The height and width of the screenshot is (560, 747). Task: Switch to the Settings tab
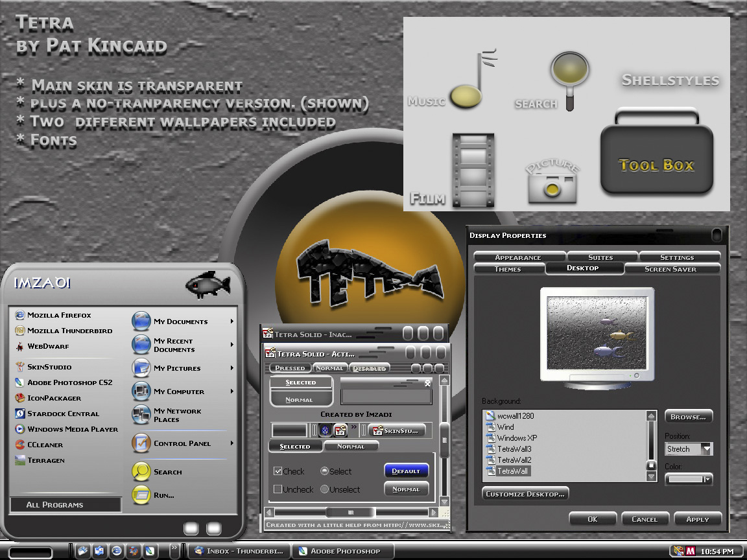[679, 257]
